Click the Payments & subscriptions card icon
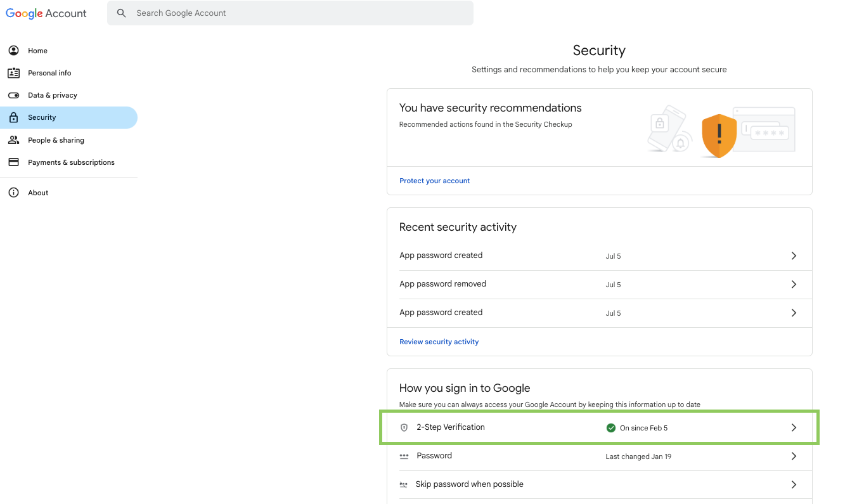 (x=13, y=162)
